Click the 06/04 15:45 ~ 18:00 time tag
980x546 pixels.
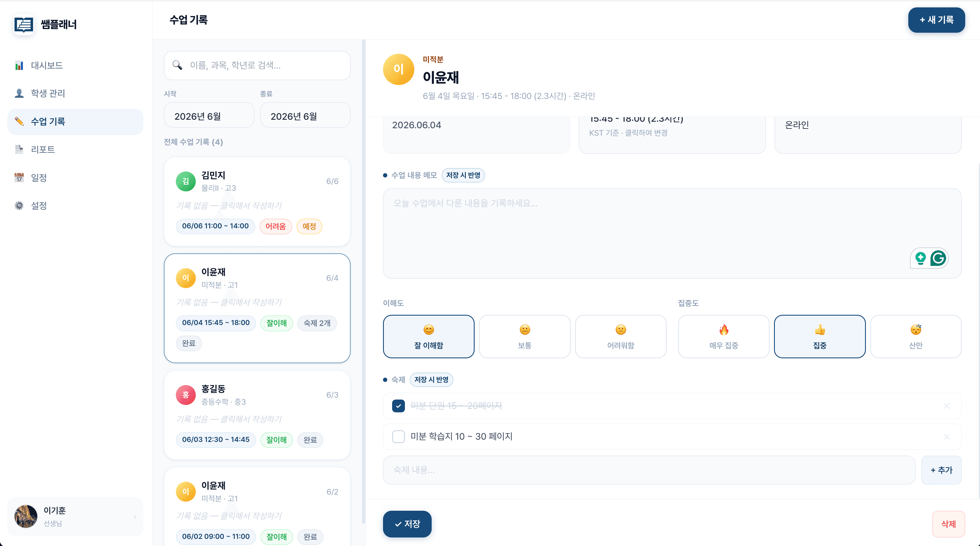(x=216, y=323)
